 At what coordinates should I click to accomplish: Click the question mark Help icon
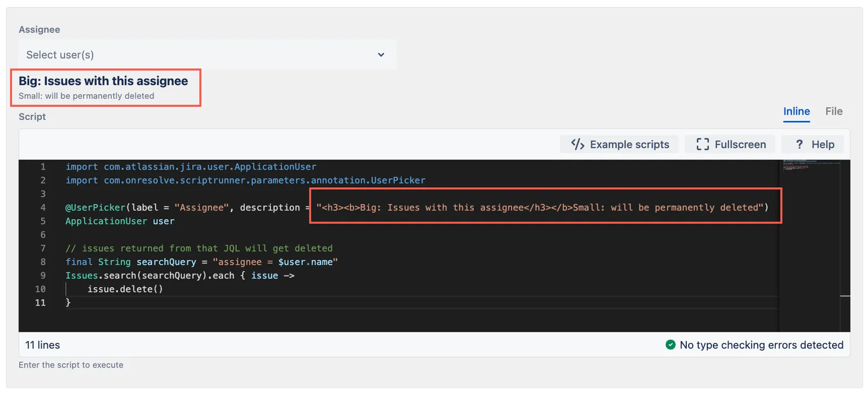pyautogui.click(x=799, y=144)
